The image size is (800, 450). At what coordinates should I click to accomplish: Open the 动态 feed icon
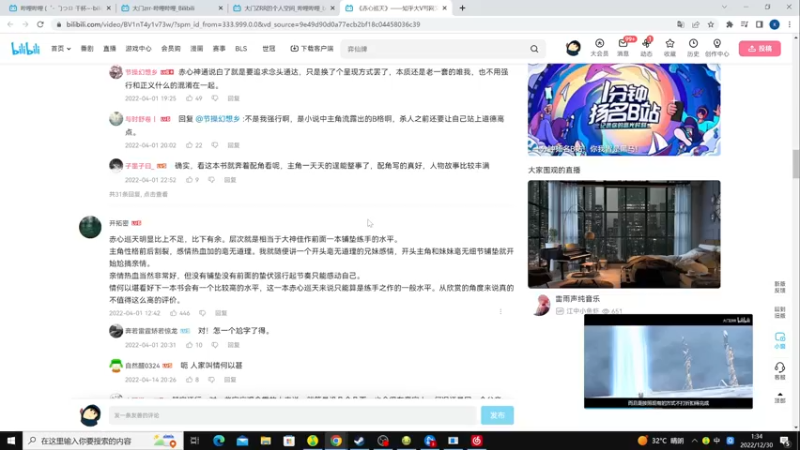(646, 47)
